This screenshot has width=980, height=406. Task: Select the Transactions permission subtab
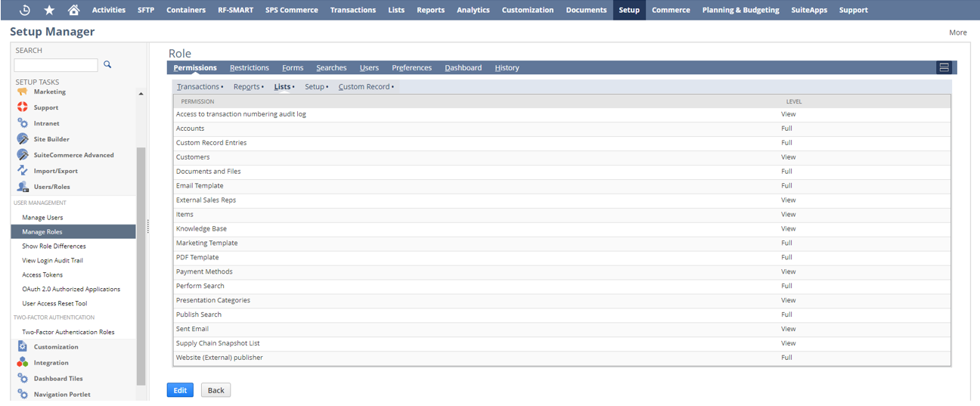[x=198, y=87]
